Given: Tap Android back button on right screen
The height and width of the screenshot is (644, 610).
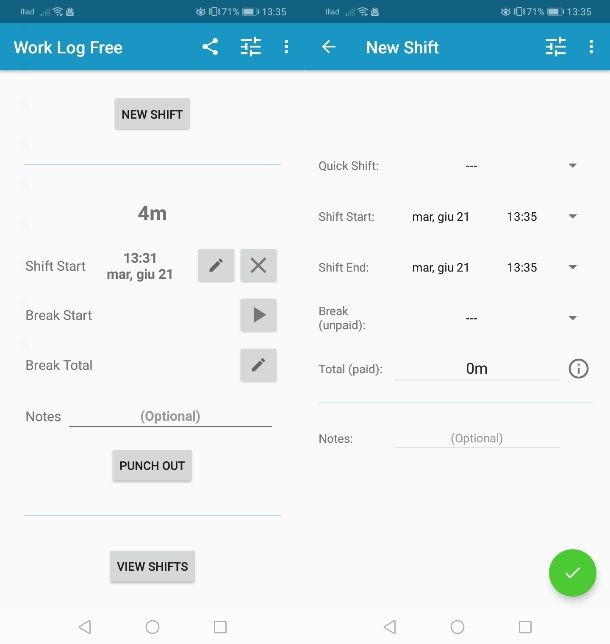Looking at the screenshot, I should click(390, 627).
